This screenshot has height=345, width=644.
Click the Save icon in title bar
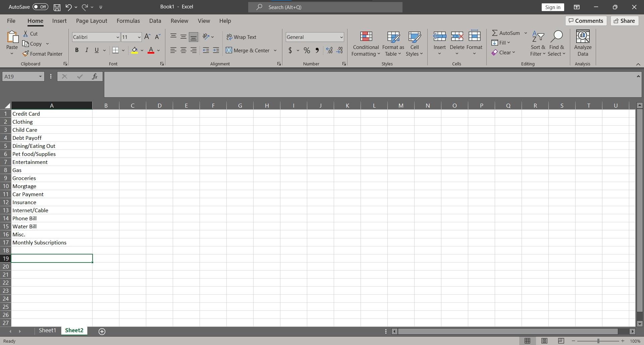click(57, 7)
